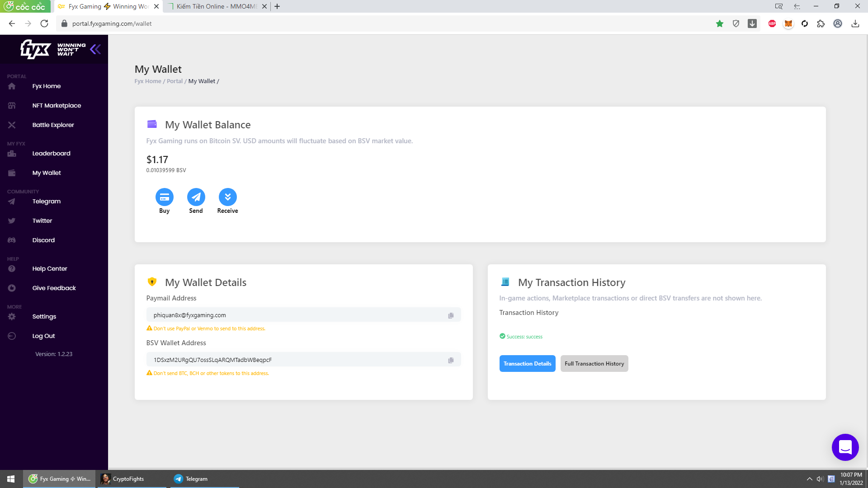Click the Receive arrow icon

pos(227,197)
